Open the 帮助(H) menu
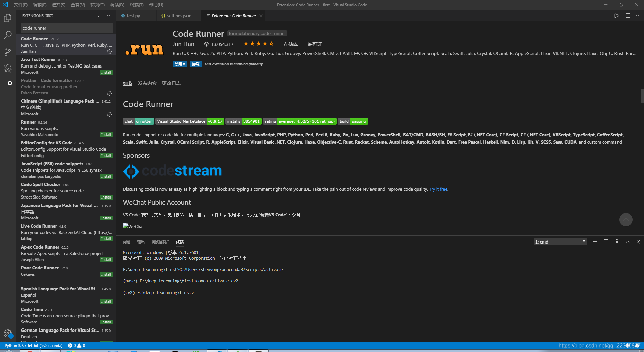644x352 pixels. pos(156,5)
